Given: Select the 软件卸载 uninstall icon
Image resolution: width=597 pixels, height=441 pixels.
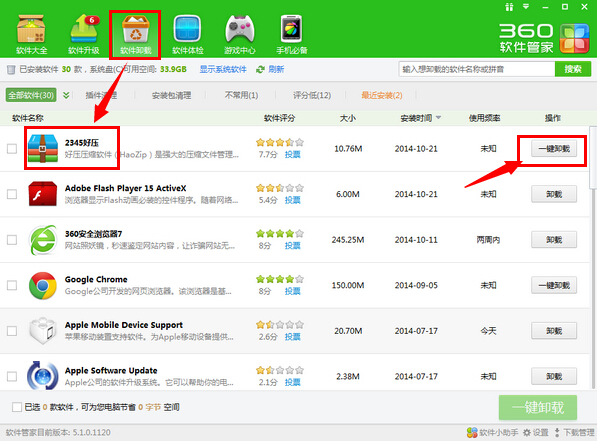Looking at the screenshot, I should [136, 34].
